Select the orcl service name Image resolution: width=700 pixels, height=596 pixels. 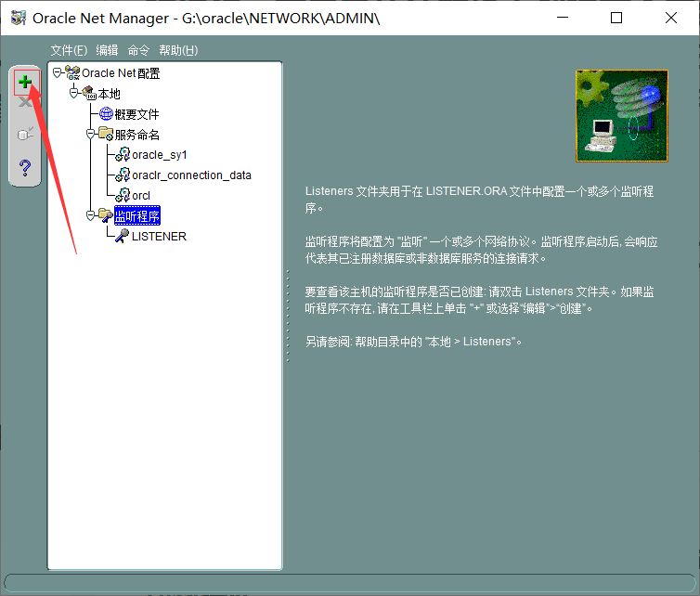(x=141, y=196)
